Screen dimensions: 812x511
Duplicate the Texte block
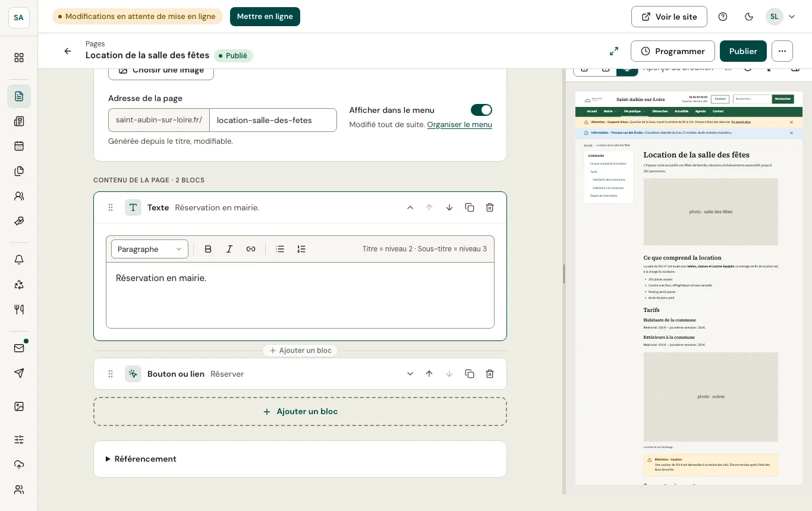click(x=470, y=207)
